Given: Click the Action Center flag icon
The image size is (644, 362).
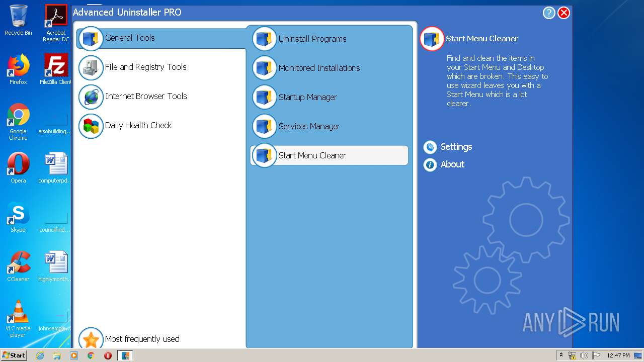Looking at the screenshot, I should [x=596, y=355].
